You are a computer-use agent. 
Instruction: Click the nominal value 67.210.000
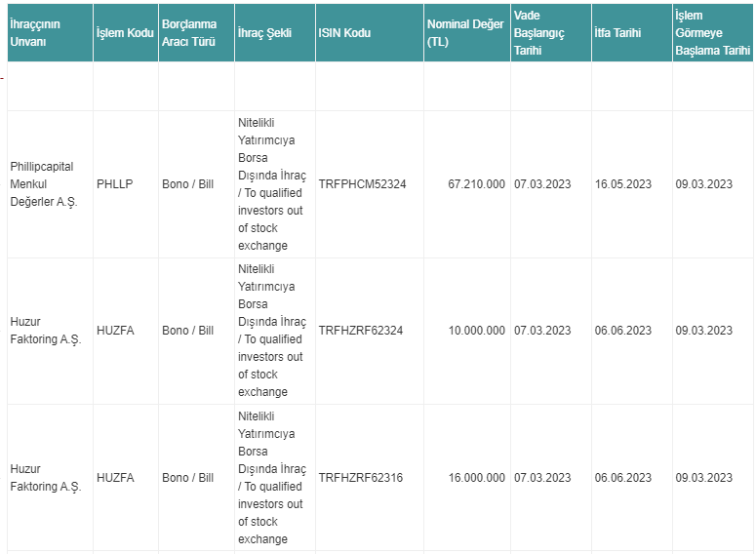click(476, 184)
